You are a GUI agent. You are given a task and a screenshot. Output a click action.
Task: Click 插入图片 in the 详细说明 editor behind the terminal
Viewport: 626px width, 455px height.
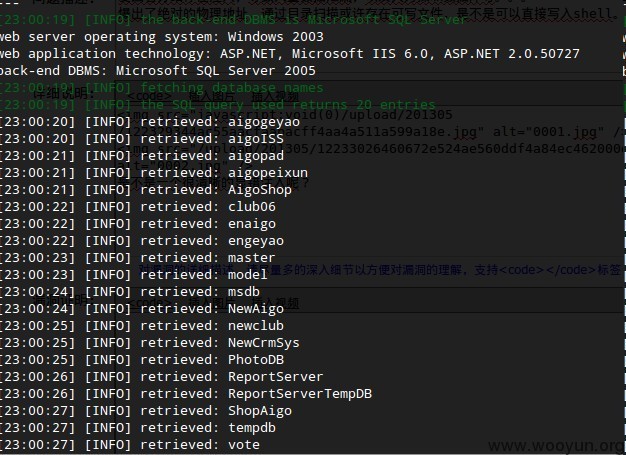[x=212, y=97]
